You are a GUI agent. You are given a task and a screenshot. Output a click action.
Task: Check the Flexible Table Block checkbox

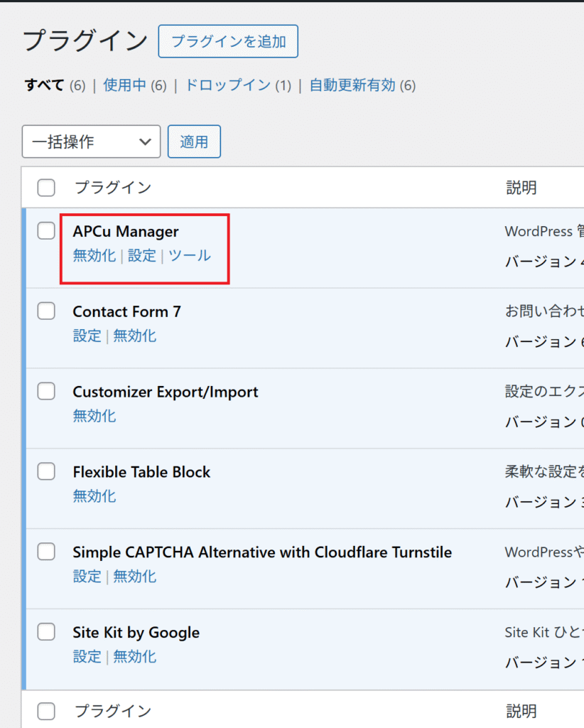pos(46,471)
